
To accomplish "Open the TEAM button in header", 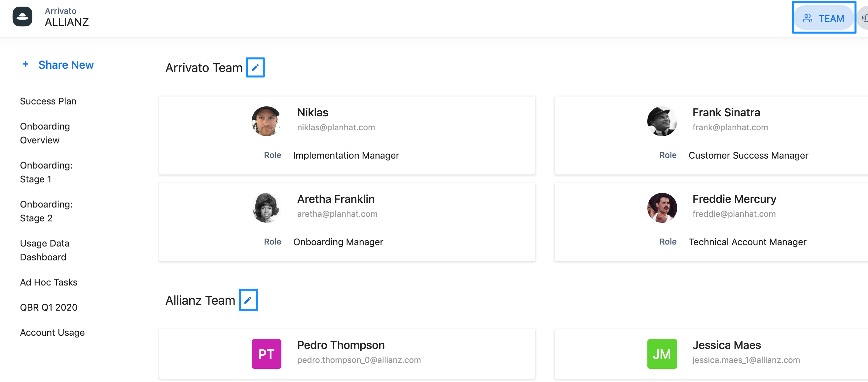I will pos(823,18).
